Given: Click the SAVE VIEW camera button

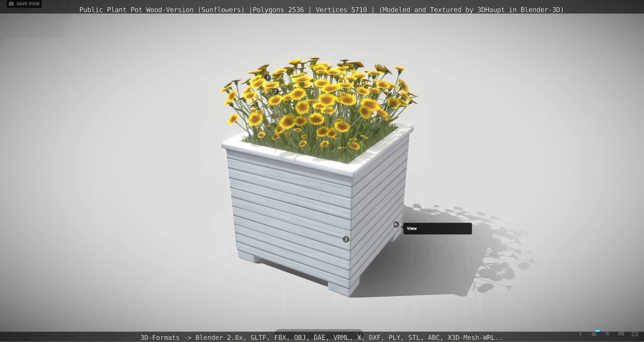Looking at the screenshot, I should (24, 4).
